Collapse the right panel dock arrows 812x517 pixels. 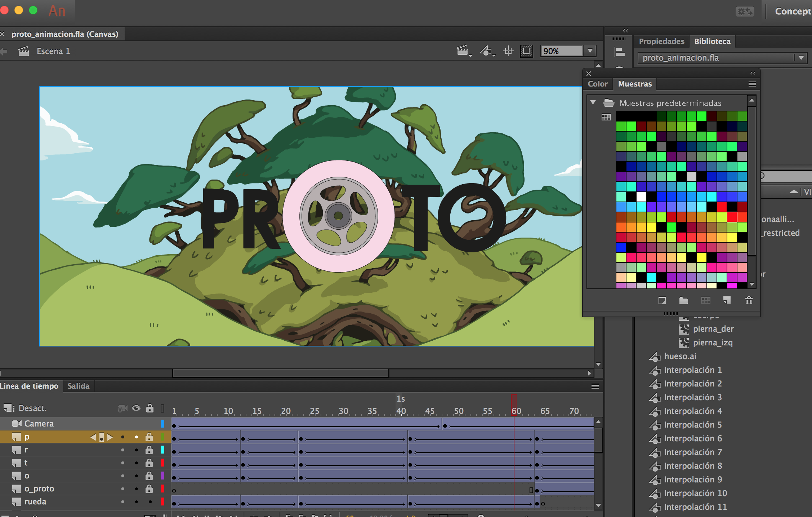pyautogui.click(x=625, y=31)
